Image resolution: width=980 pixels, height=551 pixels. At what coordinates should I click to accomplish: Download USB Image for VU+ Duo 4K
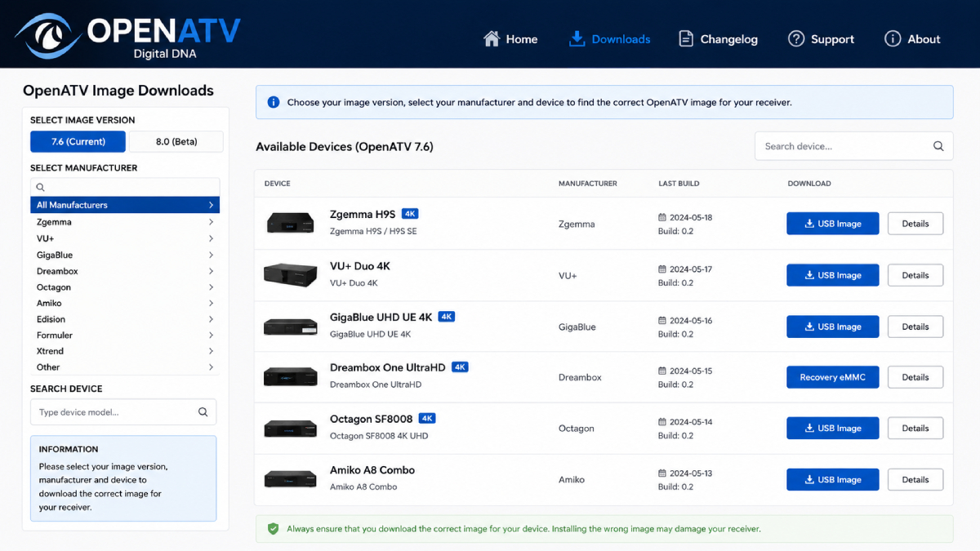tap(832, 275)
